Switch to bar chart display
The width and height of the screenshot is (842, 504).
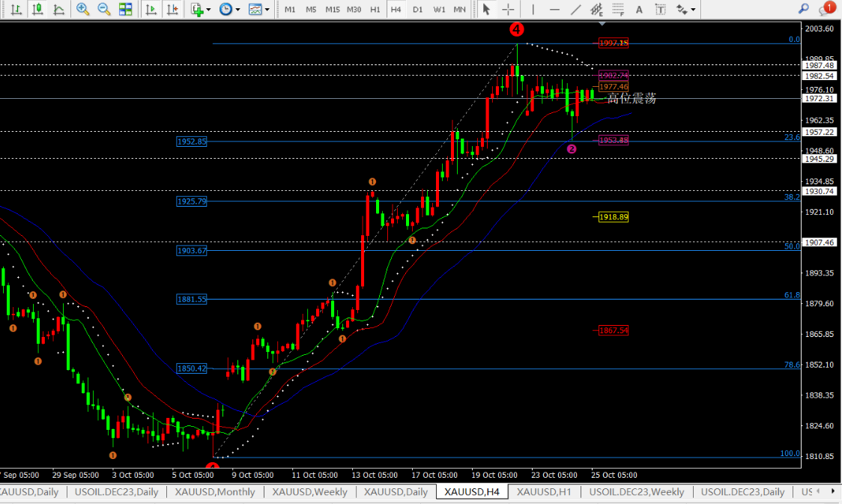pyautogui.click(x=16, y=9)
